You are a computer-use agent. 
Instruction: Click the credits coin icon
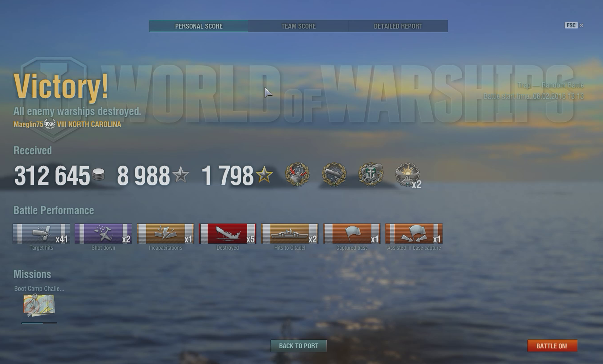tap(98, 175)
